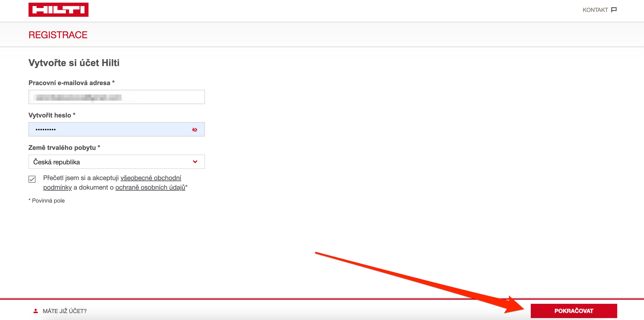Toggle password visibility eye icon

pos(195,130)
